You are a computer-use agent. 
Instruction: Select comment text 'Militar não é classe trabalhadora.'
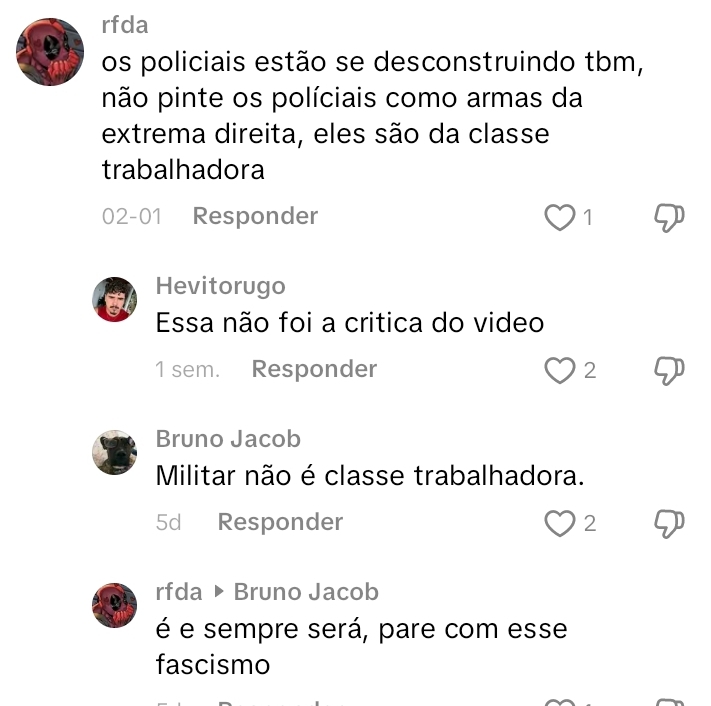coord(370,476)
